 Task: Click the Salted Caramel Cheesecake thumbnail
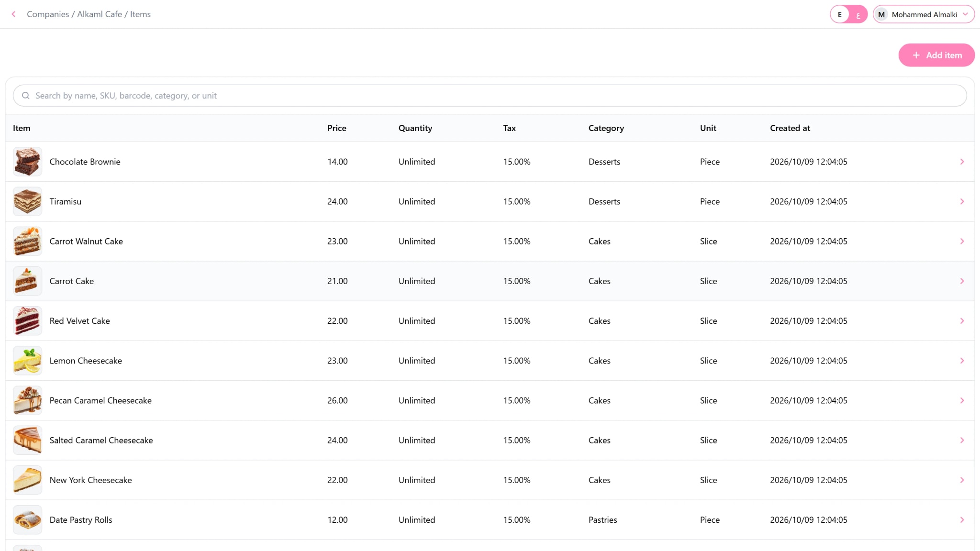coord(27,440)
